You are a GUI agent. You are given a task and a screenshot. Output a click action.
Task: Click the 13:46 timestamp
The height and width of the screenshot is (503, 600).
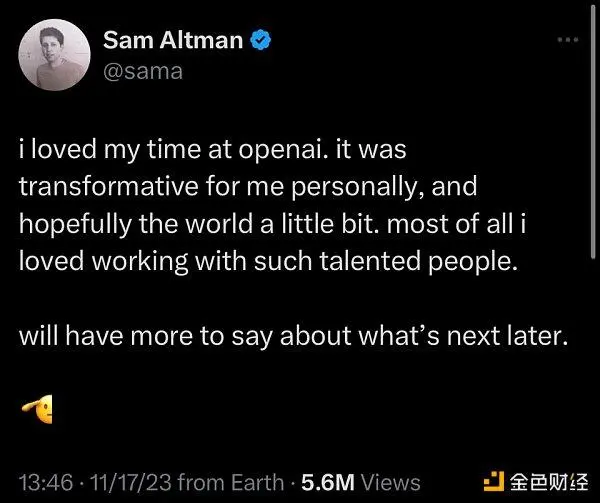[46, 482]
